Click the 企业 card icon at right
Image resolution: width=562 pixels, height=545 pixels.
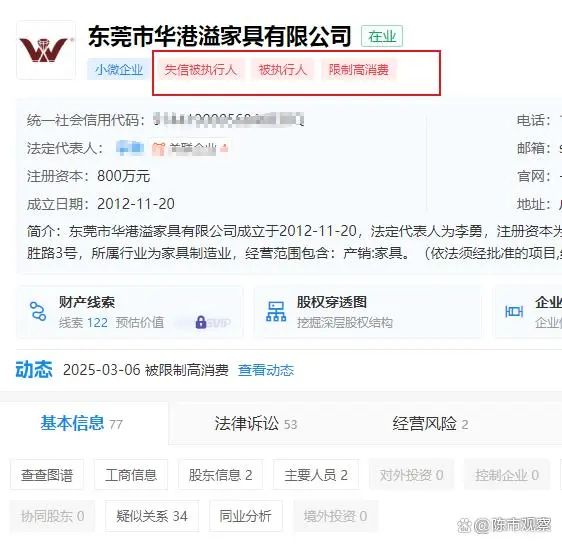point(514,311)
